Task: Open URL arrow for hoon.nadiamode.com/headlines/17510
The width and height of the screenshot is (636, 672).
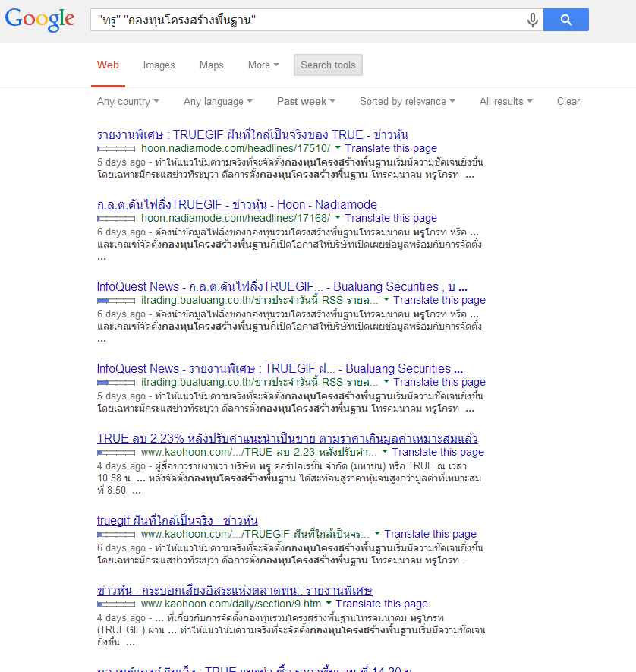Action: pos(338,147)
